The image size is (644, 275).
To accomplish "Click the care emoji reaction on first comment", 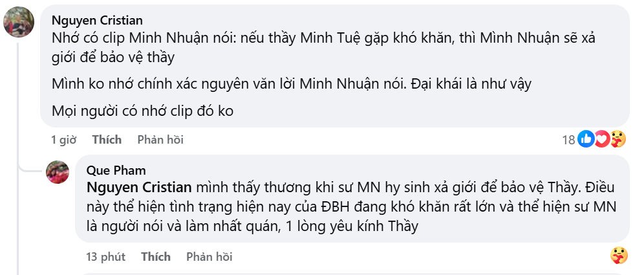I will 617,139.
